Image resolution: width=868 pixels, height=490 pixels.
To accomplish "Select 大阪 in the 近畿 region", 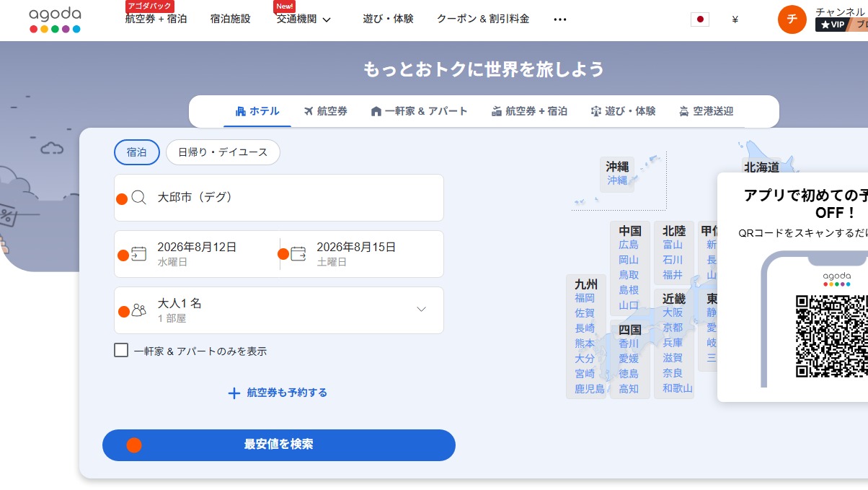I will (x=673, y=312).
